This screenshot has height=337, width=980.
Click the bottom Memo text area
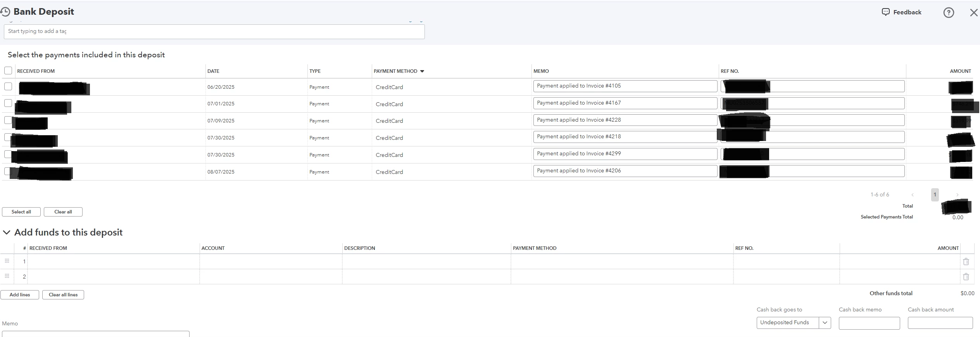click(x=96, y=334)
